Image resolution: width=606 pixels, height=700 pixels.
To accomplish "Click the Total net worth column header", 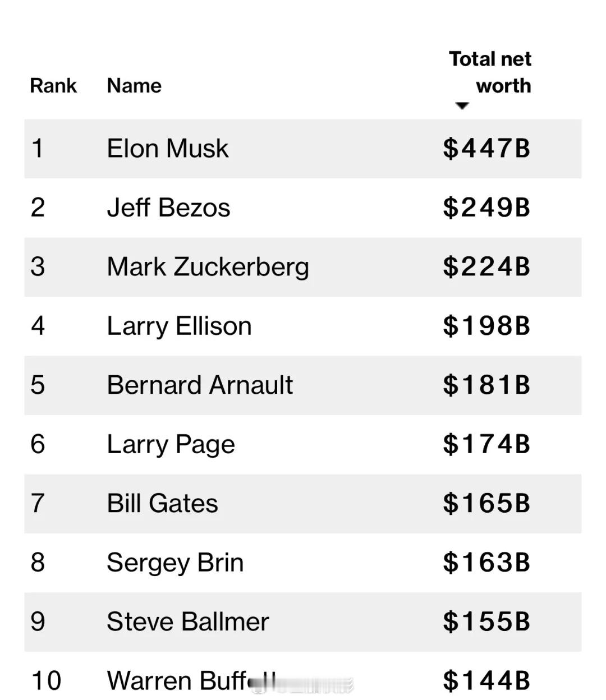I will click(x=490, y=72).
